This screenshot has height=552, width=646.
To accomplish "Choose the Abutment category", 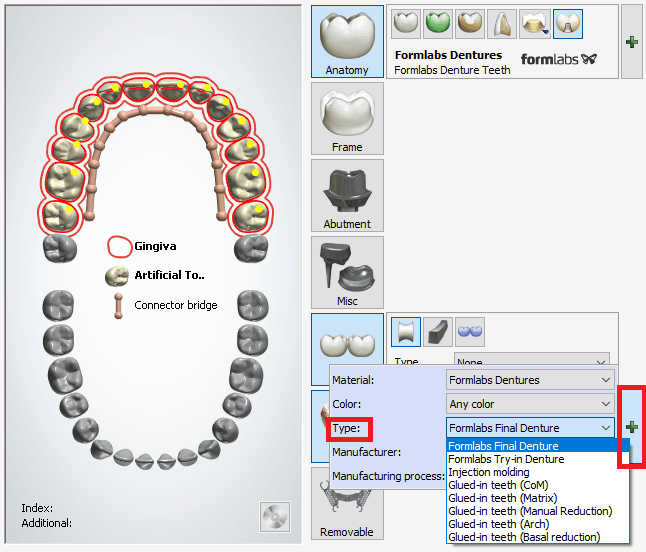I will click(x=347, y=195).
